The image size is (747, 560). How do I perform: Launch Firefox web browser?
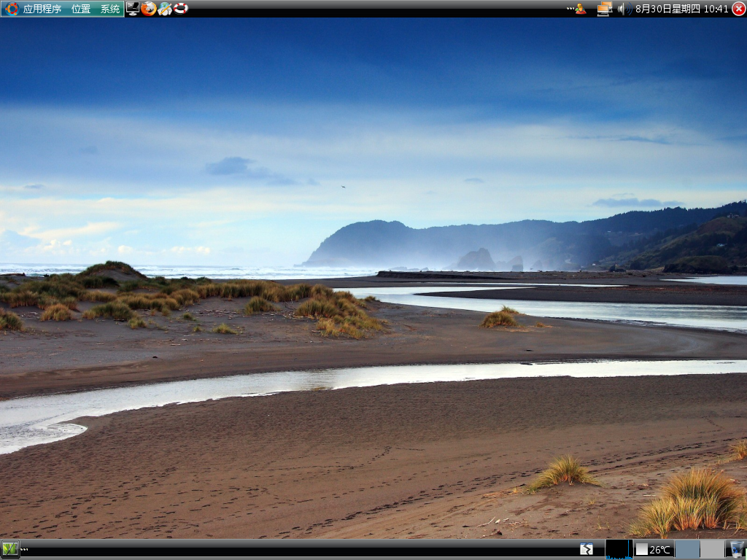click(x=149, y=8)
